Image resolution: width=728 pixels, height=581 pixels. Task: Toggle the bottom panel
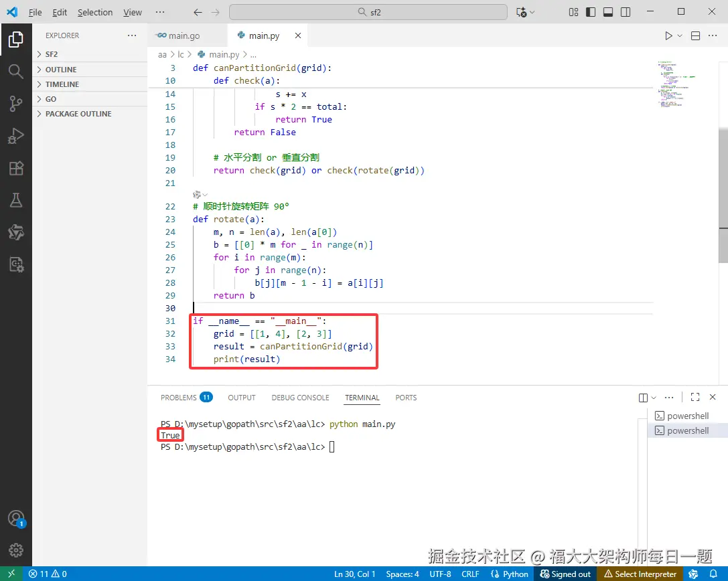[x=607, y=12]
